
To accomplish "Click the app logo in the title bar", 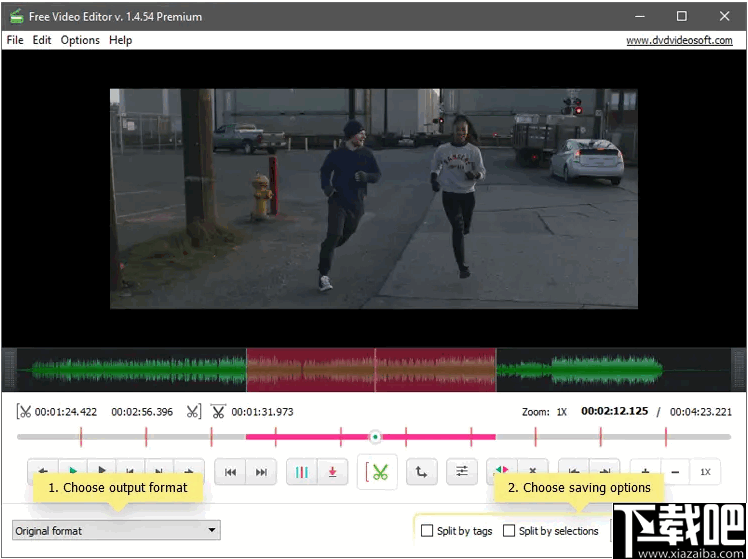I will click(17, 16).
